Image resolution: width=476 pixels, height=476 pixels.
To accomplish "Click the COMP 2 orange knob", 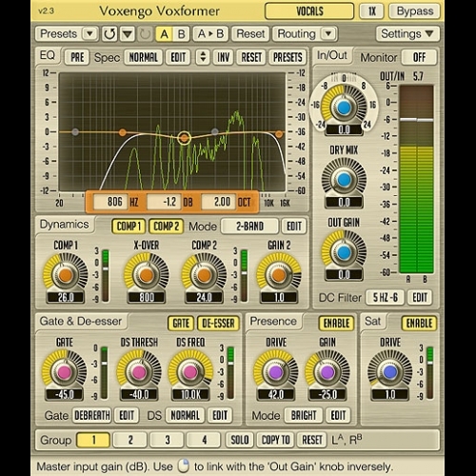I will (204, 275).
